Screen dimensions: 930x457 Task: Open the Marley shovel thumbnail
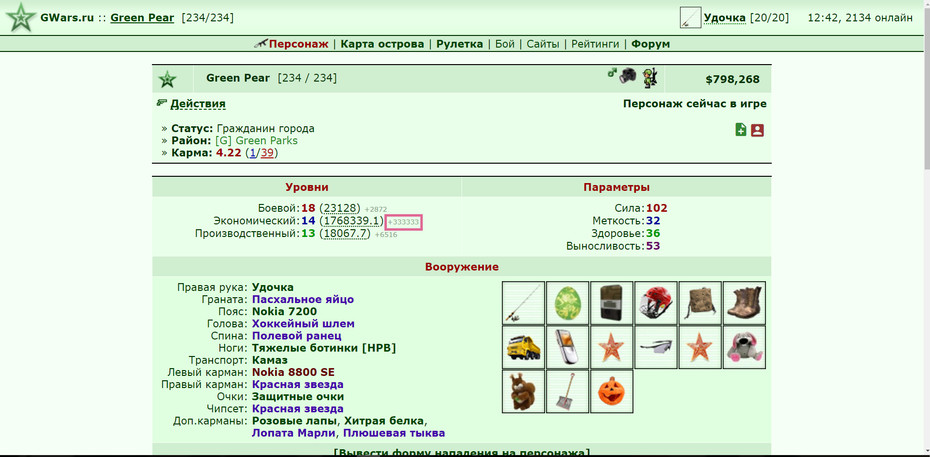coord(567,391)
